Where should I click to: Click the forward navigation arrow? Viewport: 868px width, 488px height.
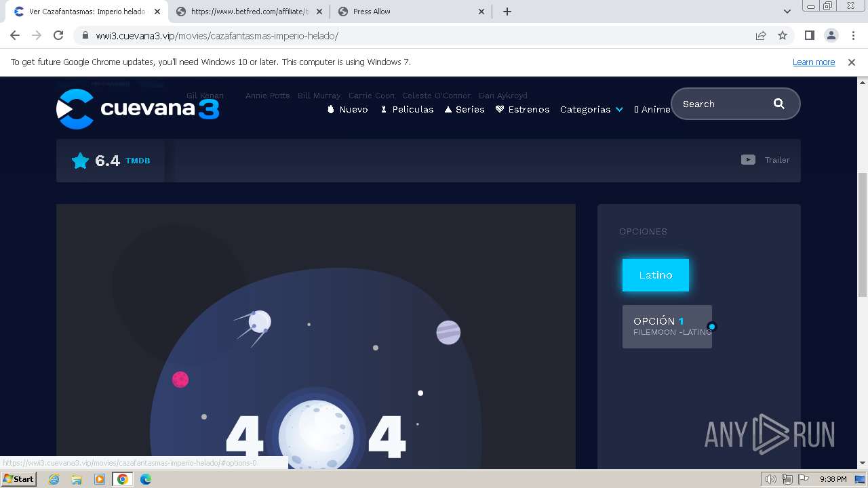tap(37, 35)
